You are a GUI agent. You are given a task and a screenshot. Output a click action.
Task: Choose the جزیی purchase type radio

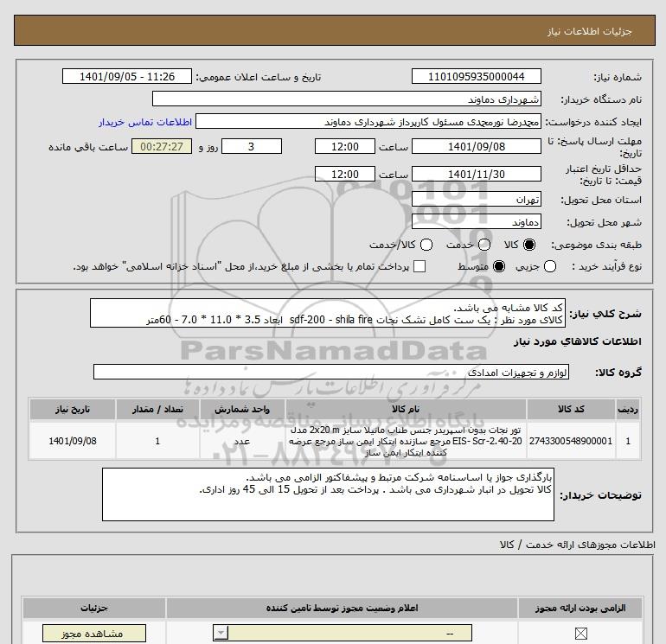(550, 266)
